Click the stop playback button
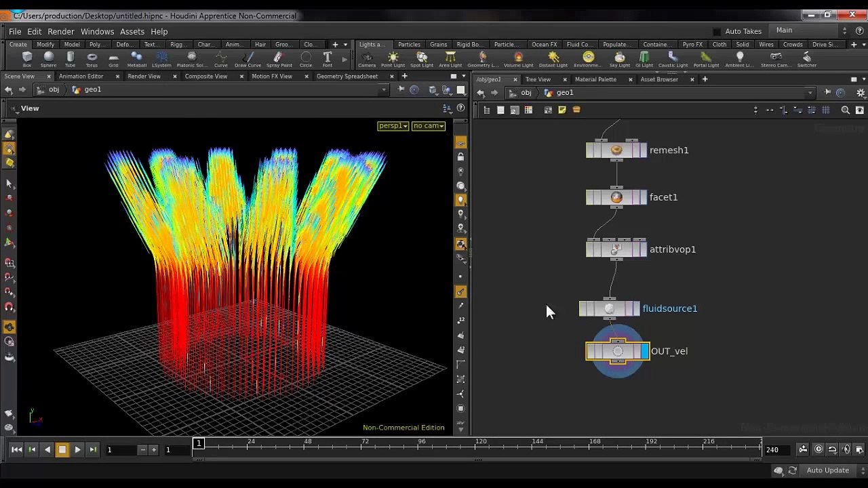Image resolution: width=868 pixels, height=488 pixels. 62,449
